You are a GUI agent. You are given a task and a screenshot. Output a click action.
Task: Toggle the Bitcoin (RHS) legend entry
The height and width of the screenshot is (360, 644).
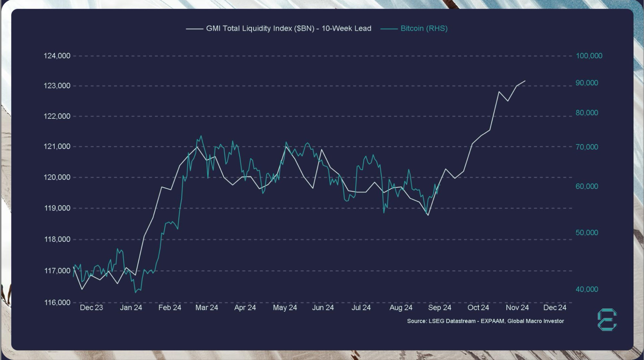click(424, 28)
